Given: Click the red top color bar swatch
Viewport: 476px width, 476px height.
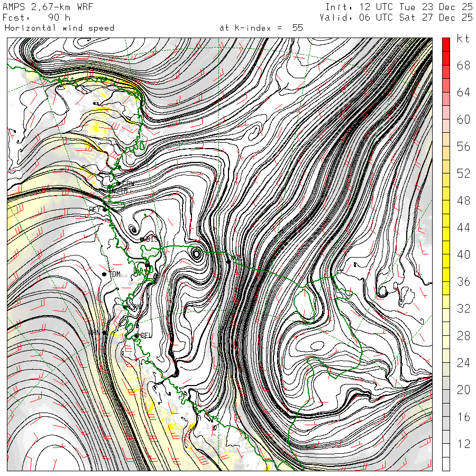Looking at the screenshot, I should 446,44.
